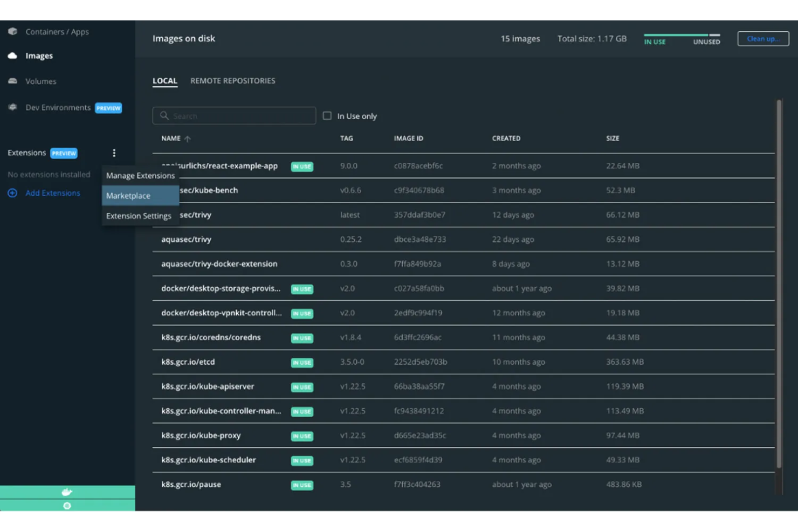Click the Clean up button
Image resolution: width=798 pixels, height=532 pixels.
(762, 38)
